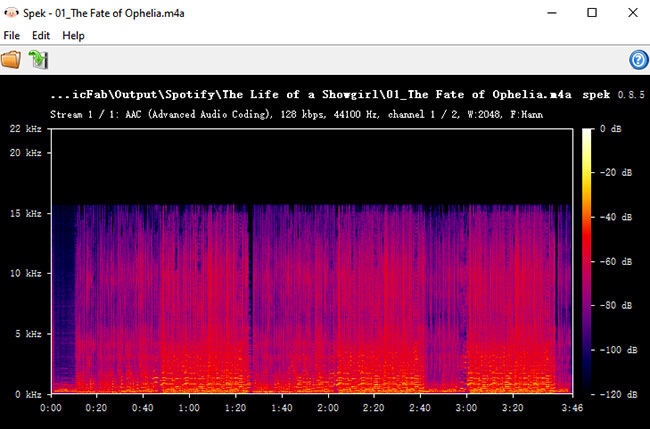The width and height of the screenshot is (650, 429).
Task: Click the 3:20 time axis label
Action: click(513, 408)
